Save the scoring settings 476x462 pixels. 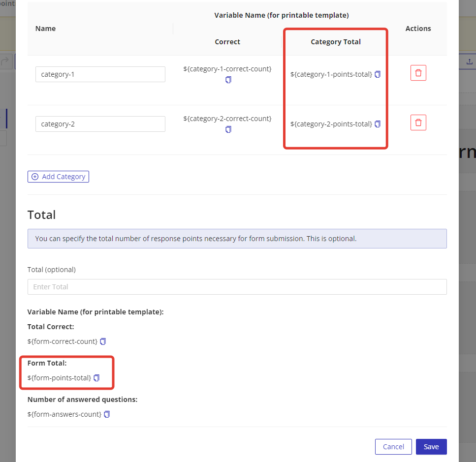click(x=431, y=447)
